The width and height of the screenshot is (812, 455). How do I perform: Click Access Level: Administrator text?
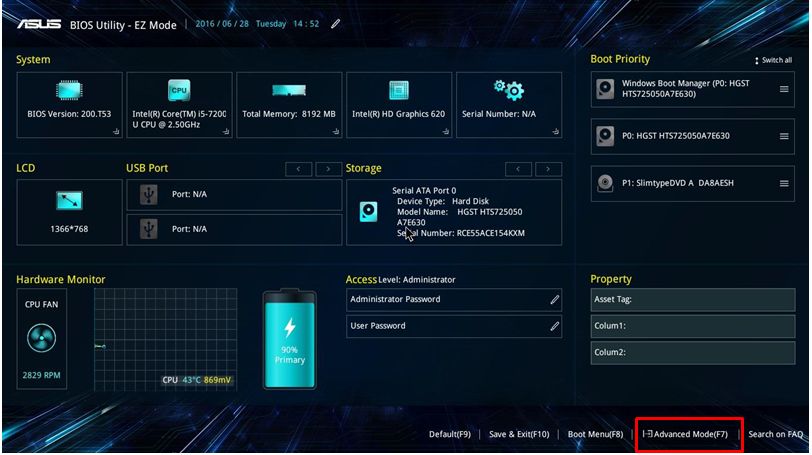point(401,280)
